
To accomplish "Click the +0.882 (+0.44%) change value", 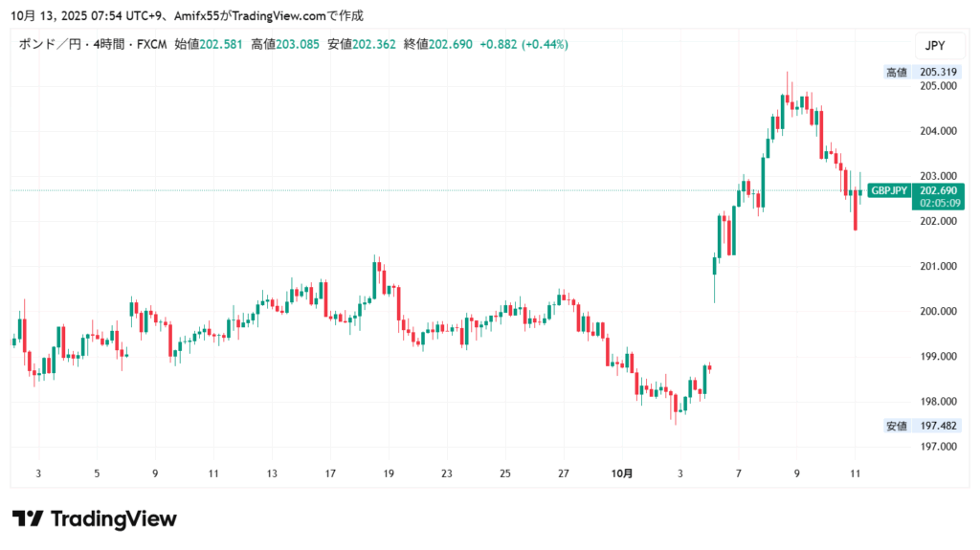I will tap(523, 44).
